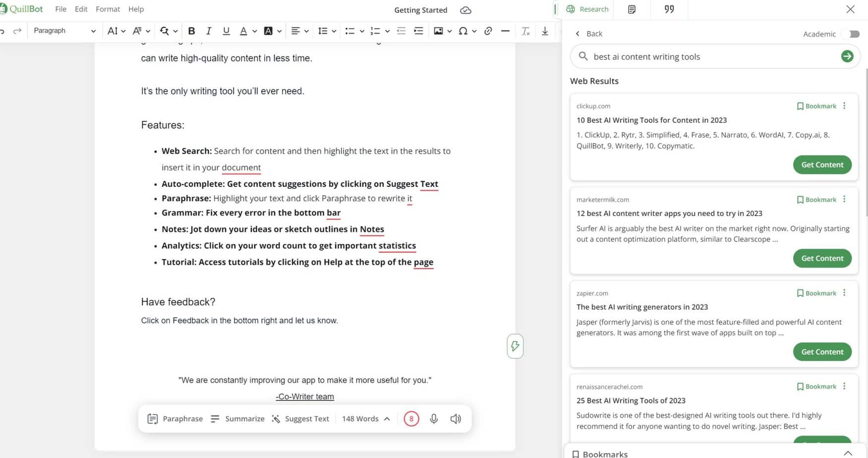Image resolution: width=868 pixels, height=458 pixels.
Task: Bookmark the renaissancerachel.com result
Action: 816,387
